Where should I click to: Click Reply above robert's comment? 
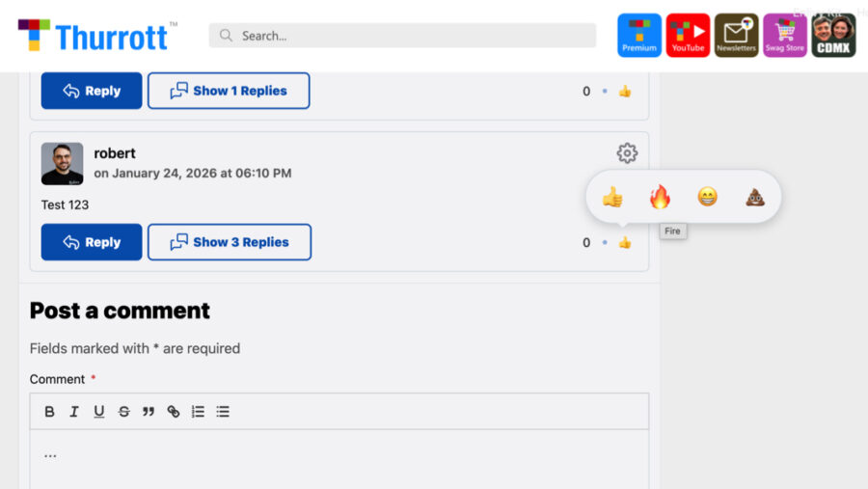(x=92, y=91)
